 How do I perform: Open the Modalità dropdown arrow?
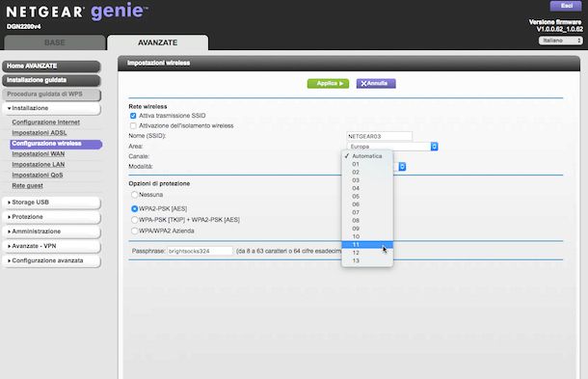(x=402, y=167)
